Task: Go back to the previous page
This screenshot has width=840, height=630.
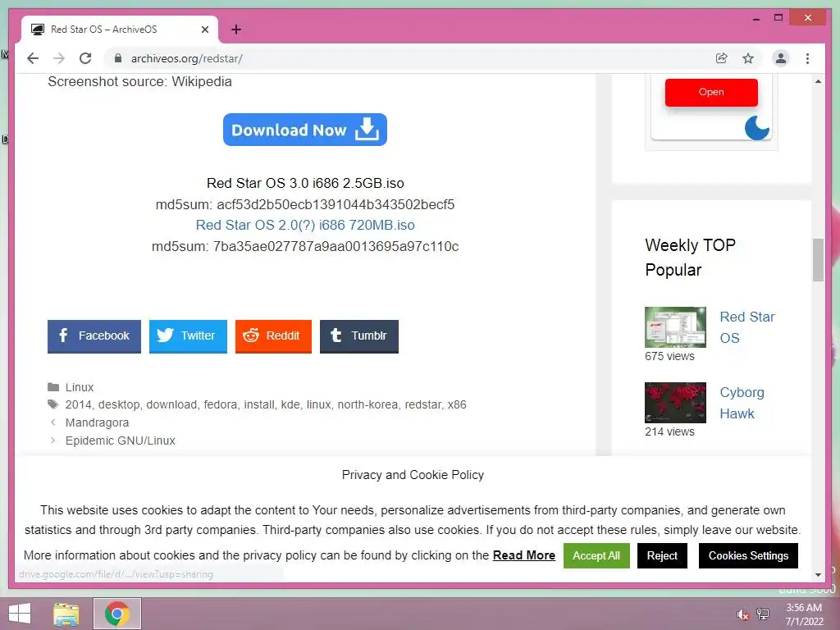Action: point(33,58)
